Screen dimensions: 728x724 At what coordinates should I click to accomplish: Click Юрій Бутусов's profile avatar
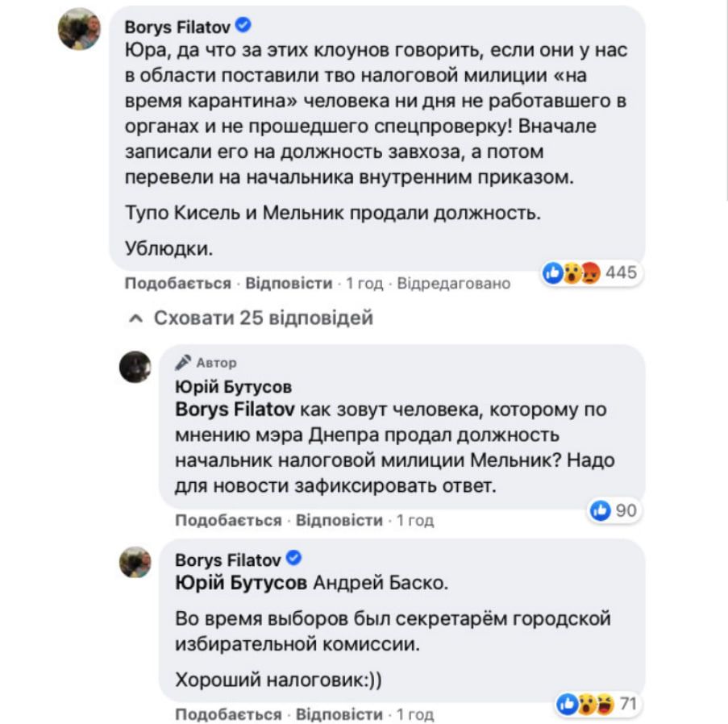(135, 367)
